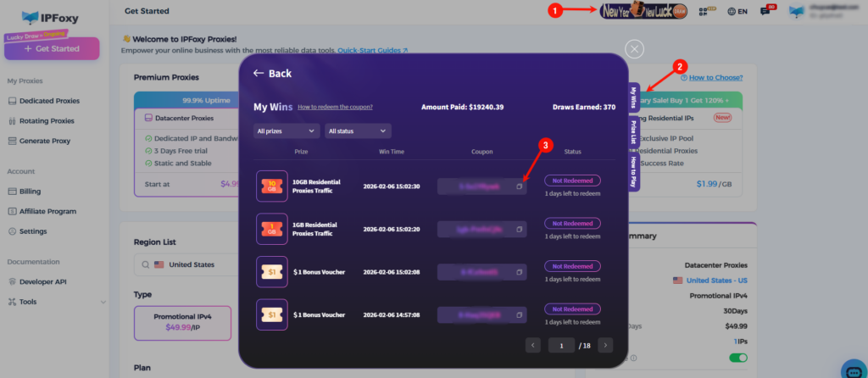868x378 pixels.
Task: Click the page number input field
Action: (x=559, y=345)
